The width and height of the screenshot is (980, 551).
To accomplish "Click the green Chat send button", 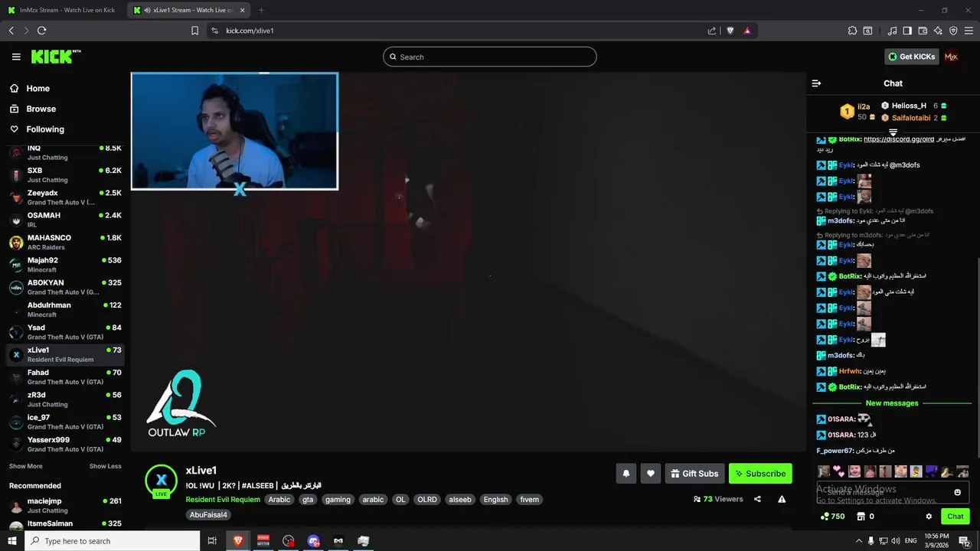I will (955, 517).
